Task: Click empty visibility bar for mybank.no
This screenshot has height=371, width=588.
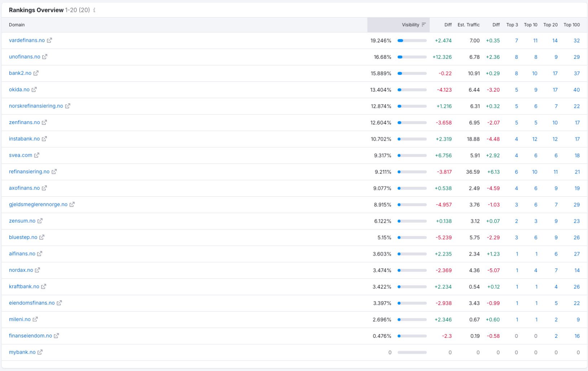Action: click(412, 353)
